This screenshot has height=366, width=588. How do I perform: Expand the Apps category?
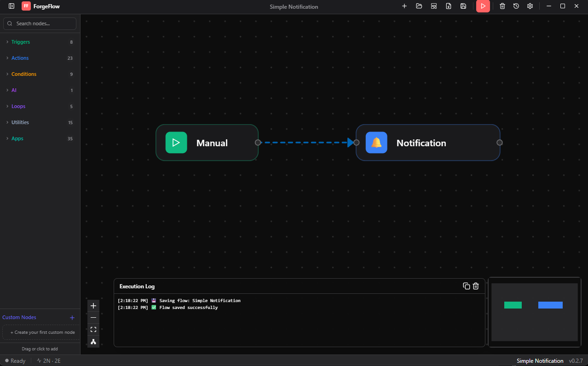coord(17,138)
